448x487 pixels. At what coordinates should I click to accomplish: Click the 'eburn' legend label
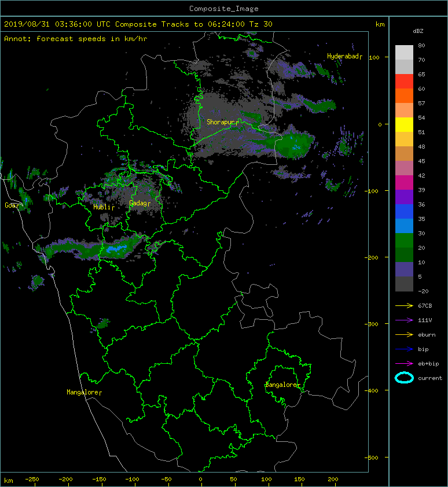coord(427,335)
